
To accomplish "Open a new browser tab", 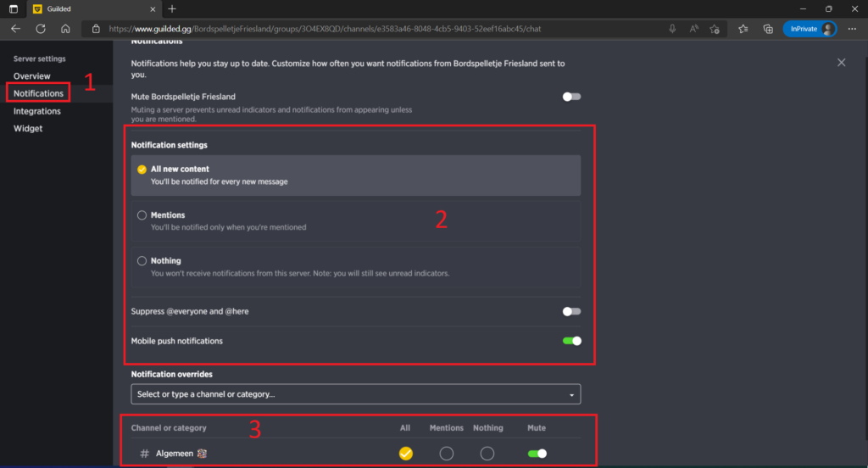I will [172, 8].
